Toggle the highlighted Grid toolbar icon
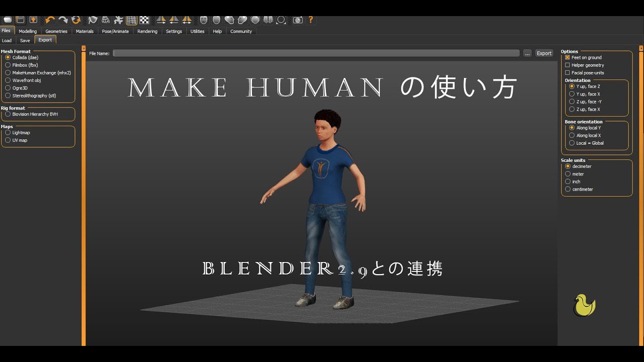 pos(132,20)
